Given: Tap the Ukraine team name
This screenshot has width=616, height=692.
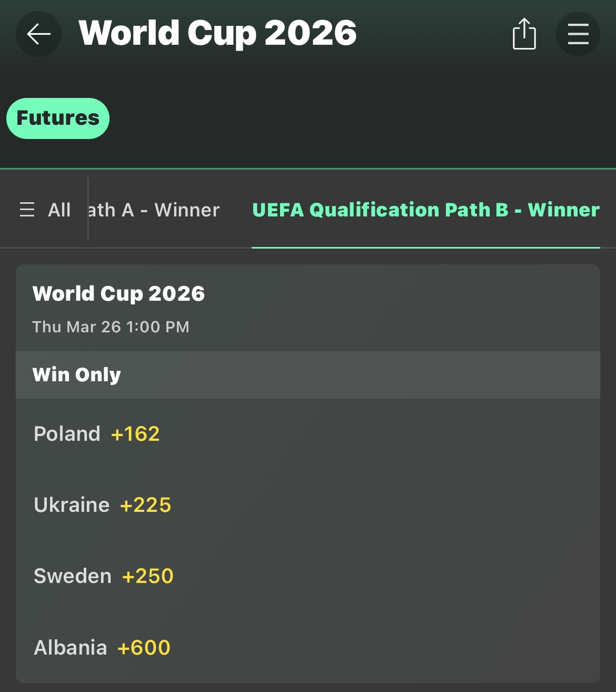Looking at the screenshot, I should click(x=72, y=505).
